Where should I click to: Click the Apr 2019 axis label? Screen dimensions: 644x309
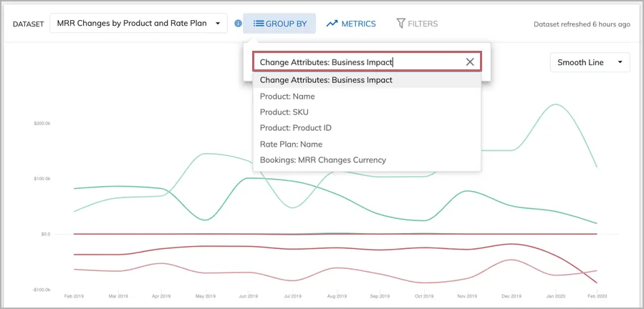(x=161, y=296)
